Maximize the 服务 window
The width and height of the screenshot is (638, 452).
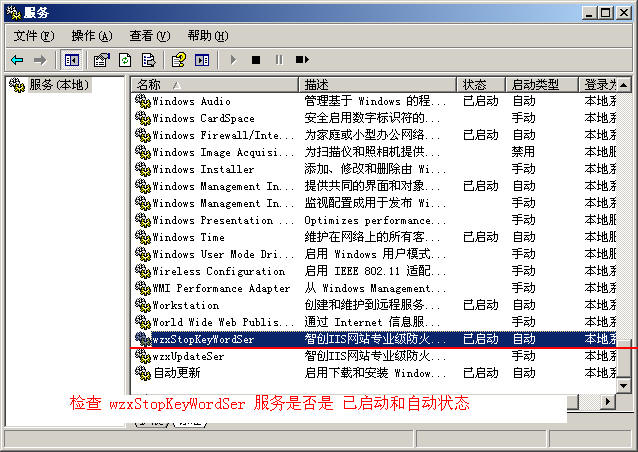point(605,13)
